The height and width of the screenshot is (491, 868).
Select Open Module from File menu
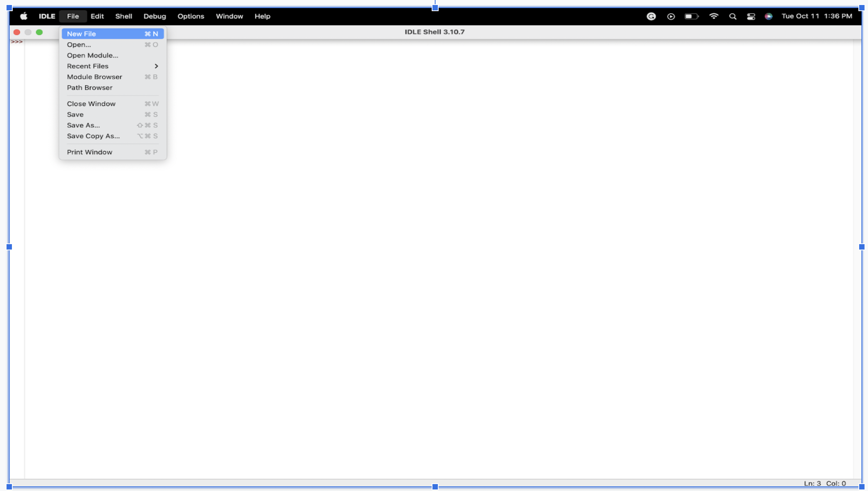click(93, 55)
